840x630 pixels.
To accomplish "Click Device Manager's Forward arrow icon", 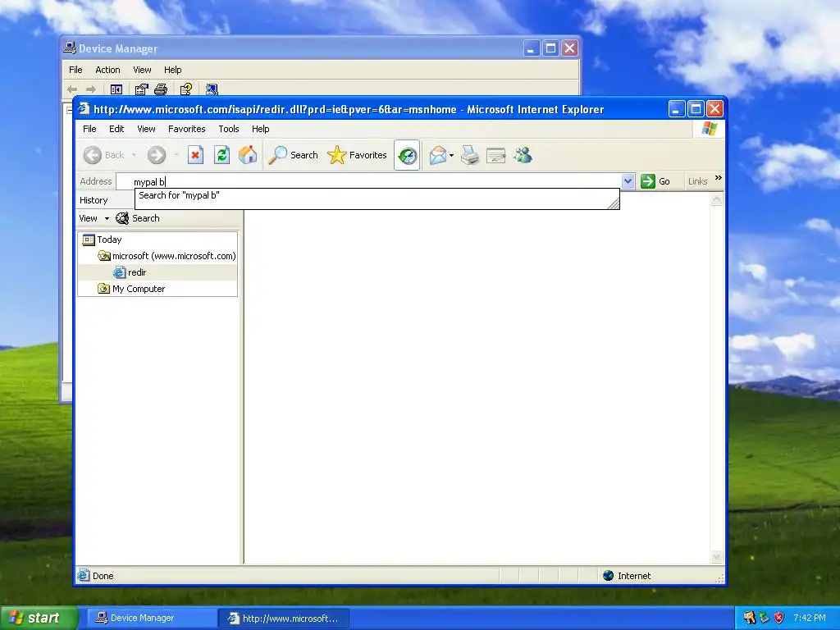I will 90,89.
